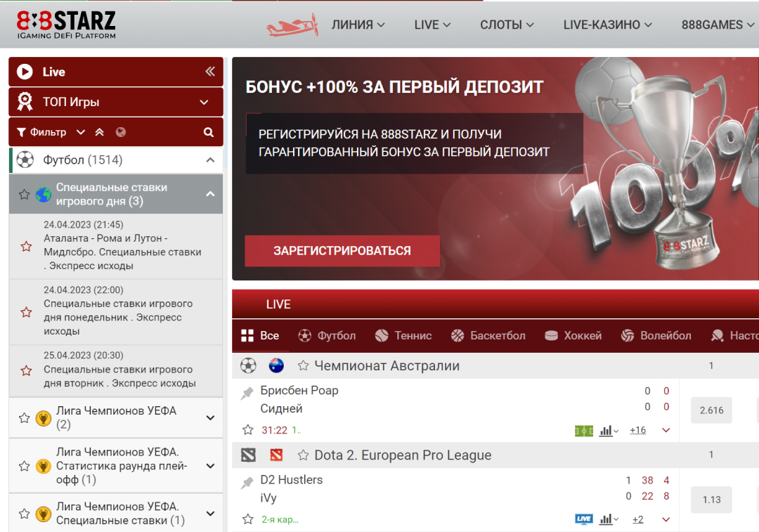The width and height of the screenshot is (759, 532).
Task: Open the СЛОТЫ menu
Action: click(507, 25)
